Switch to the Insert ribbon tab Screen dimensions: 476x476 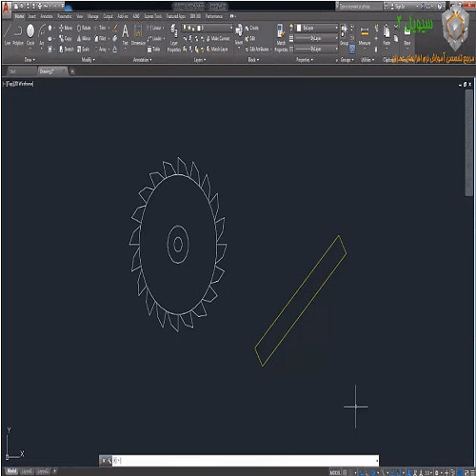32,16
